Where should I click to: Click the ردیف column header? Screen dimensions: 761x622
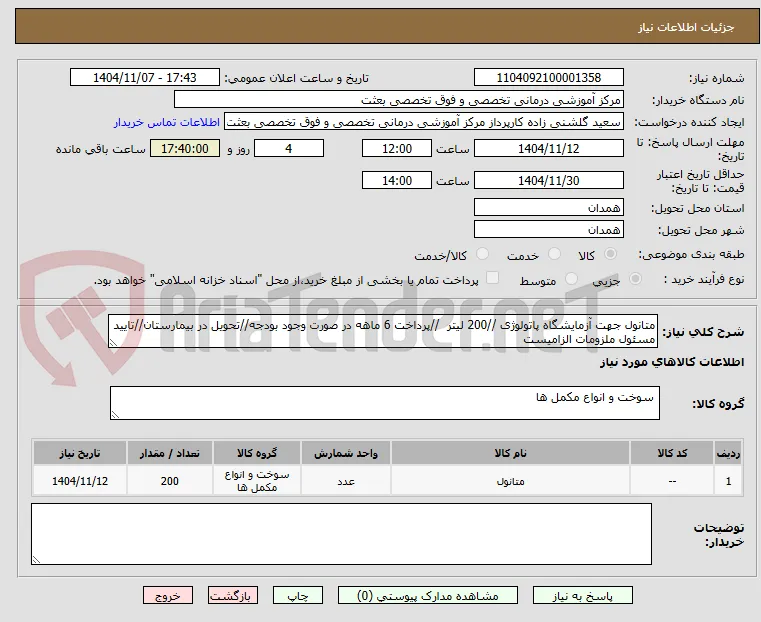[x=728, y=453]
